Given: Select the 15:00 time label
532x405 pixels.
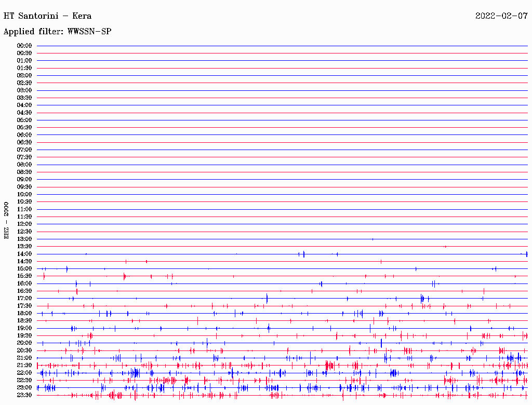Looking at the screenshot, I should (24, 268).
